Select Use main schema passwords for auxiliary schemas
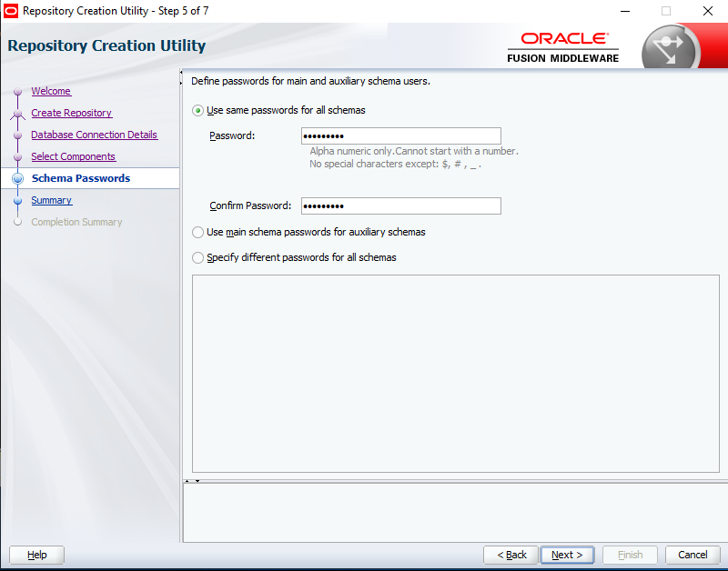The height and width of the screenshot is (571, 728). pyautogui.click(x=197, y=232)
